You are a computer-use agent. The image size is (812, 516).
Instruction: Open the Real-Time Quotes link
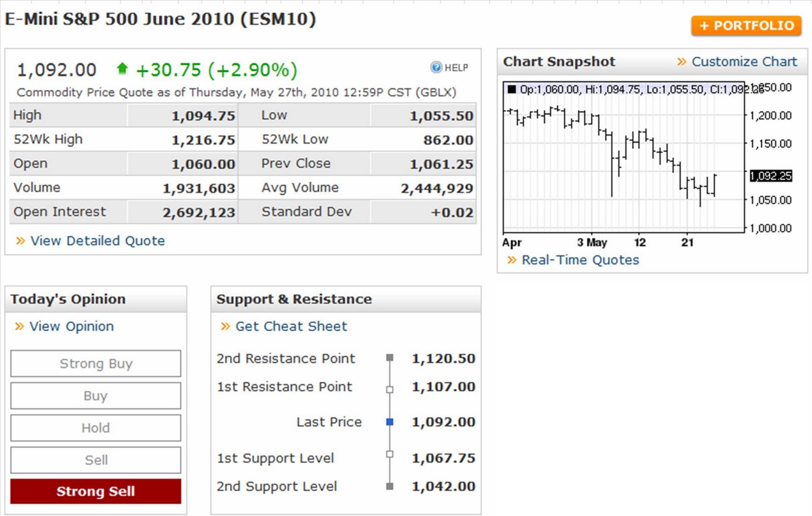point(581,260)
